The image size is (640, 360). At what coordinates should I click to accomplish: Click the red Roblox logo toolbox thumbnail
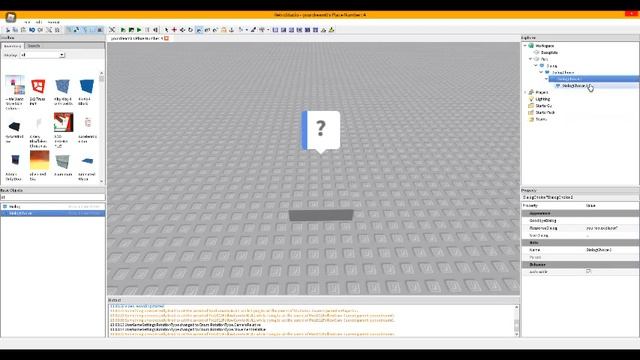tap(38, 86)
